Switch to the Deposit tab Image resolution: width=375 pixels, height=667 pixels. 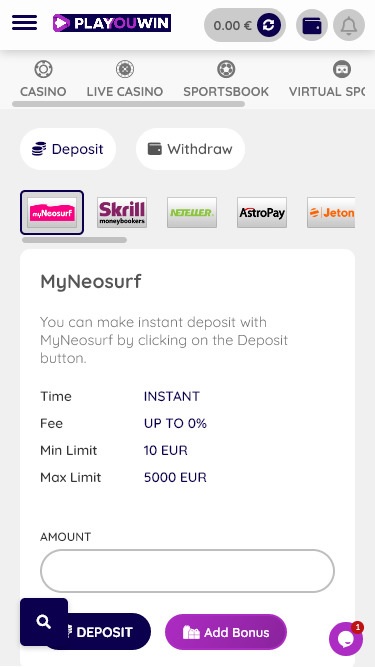(68, 149)
